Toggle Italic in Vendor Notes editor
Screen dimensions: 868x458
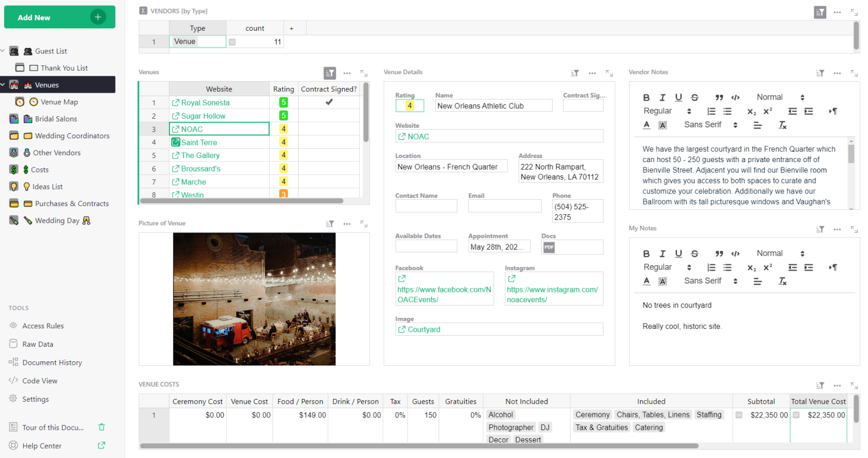click(x=663, y=97)
